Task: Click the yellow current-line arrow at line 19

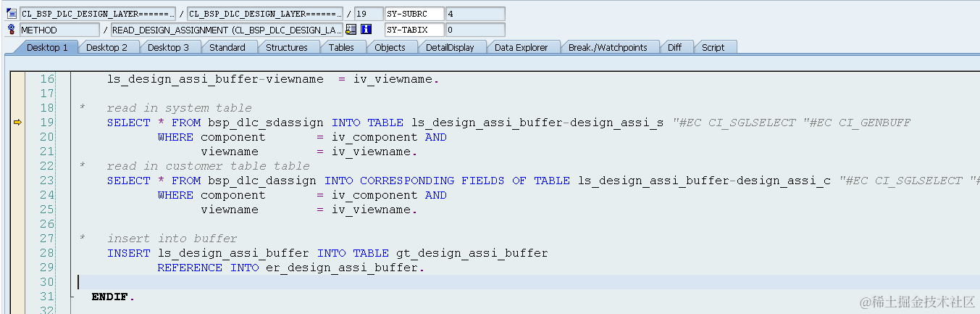Action: point(17,123)
